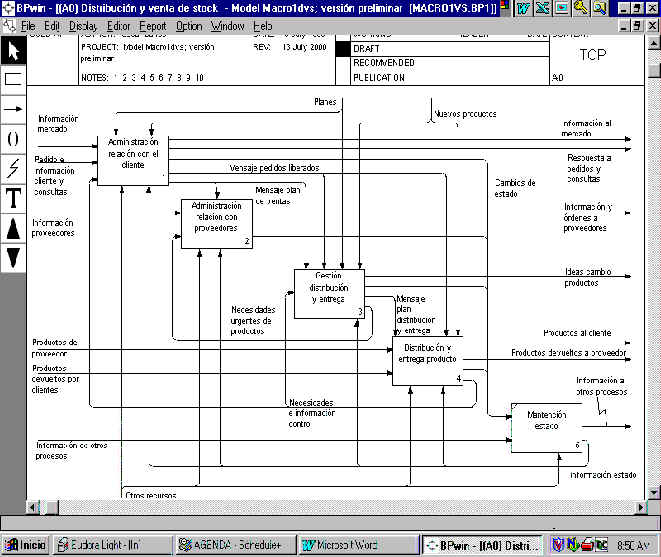The width and height of the screenshot is (661, 557).
Task: Click the BPwin taskbar button
Action: pyautogui.click(x=483, y=545)
